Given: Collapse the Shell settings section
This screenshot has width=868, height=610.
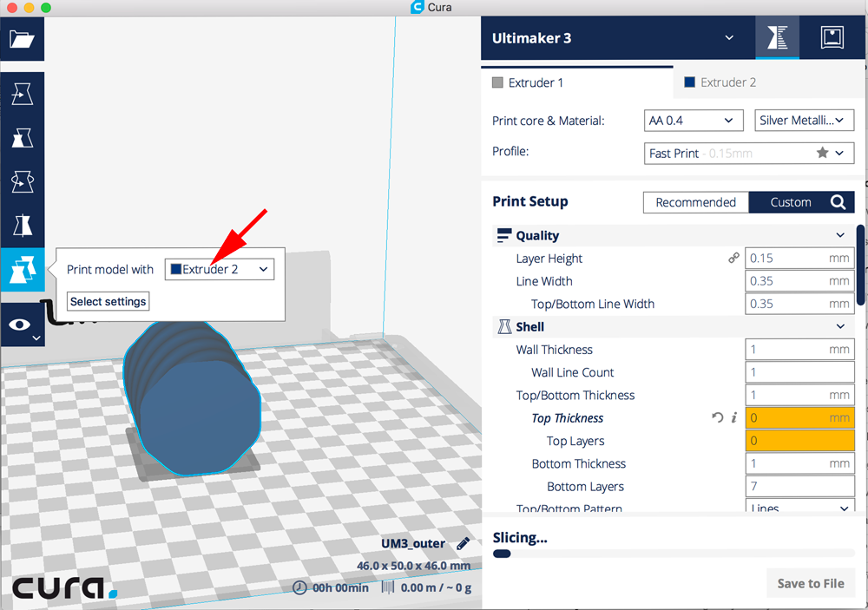Looking at the screenshot, I should click(x=839, y=326).
